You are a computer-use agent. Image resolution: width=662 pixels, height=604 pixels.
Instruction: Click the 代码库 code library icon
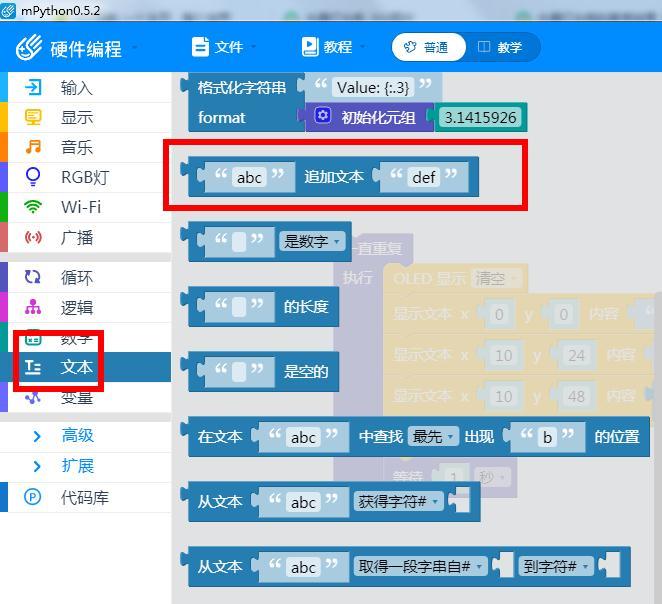[33, 497]
